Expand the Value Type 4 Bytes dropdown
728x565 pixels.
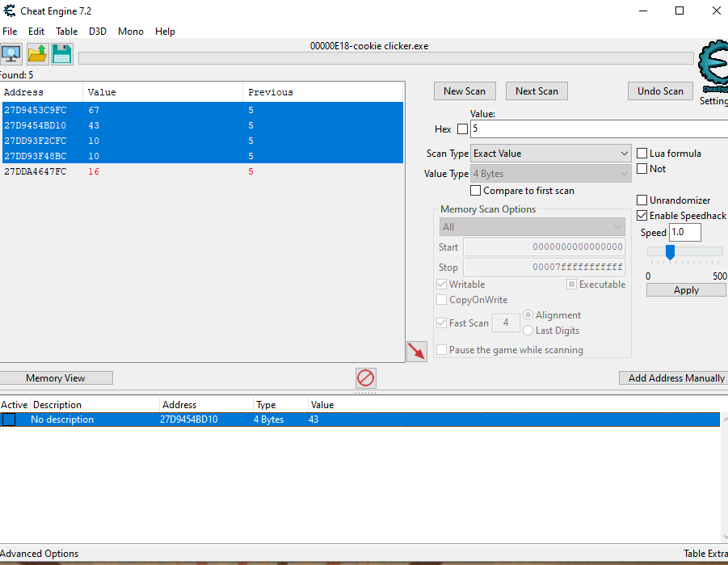(x=550, y=174)
